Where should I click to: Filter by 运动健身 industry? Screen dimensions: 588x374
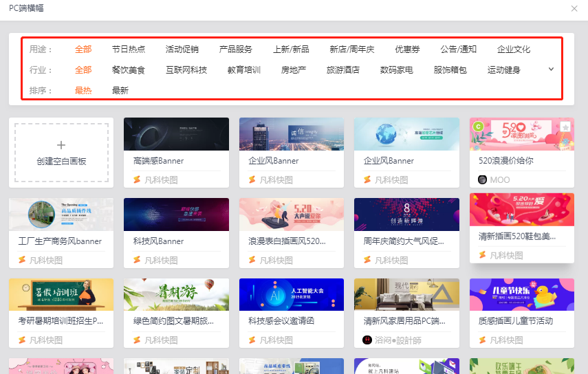click(x=504, y=70)
